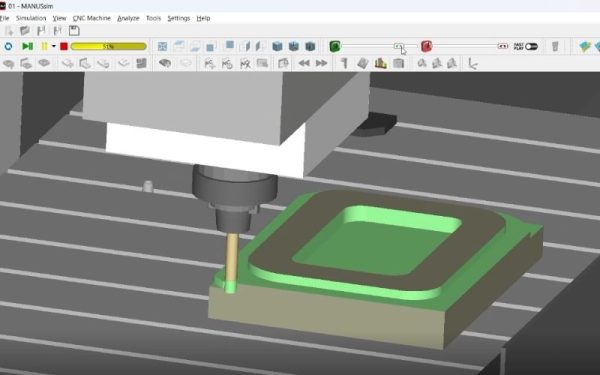Click the cutting tool icon after fast-forward
This screenshot has width=600, height=375.
[x=344, y=64]
